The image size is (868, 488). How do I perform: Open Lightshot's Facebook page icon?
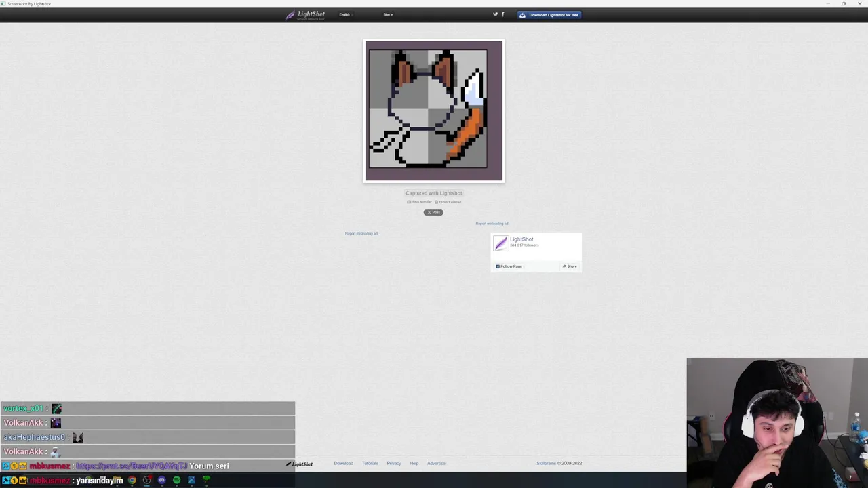[502, 14]
